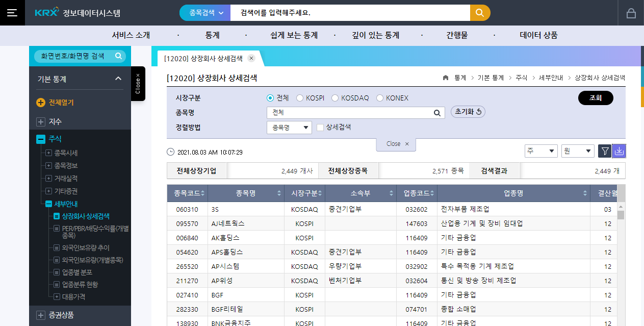Click the filter funnel icon
The width and height of the screenshot is (644, 326).
[605, 151]
